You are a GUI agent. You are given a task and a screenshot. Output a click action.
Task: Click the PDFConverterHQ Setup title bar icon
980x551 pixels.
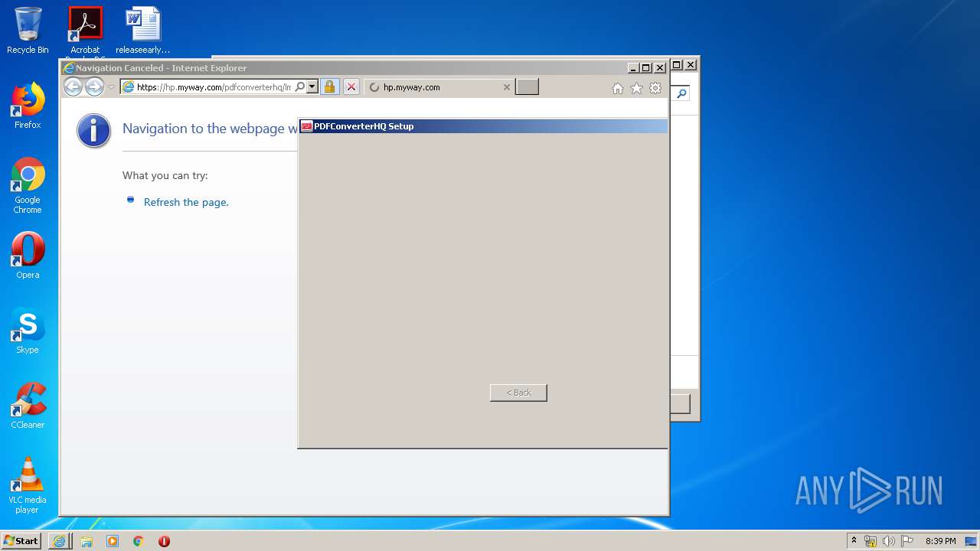(x=306, y=126)
